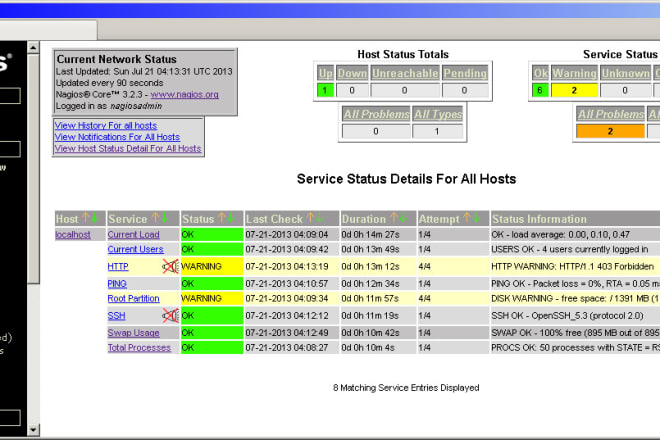Click yellow service Warning count 2
The image size is (660, 440).
click(x=575, y=90)
